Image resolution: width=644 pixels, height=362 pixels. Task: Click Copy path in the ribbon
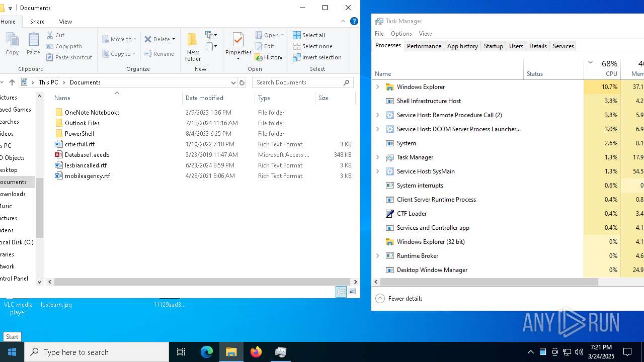[64, 46]
